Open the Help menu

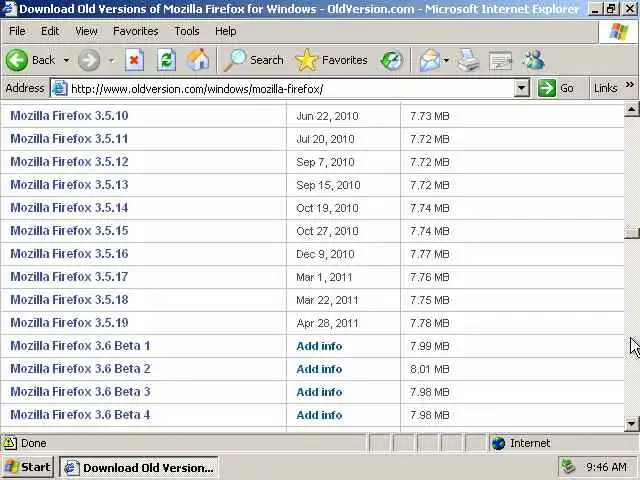click(x=225, y=31)
